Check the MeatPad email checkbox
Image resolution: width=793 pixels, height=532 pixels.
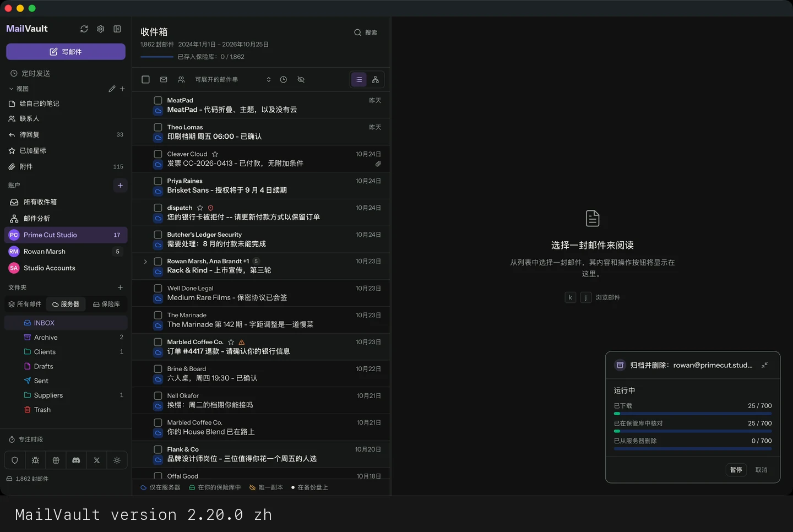(158, 100)
